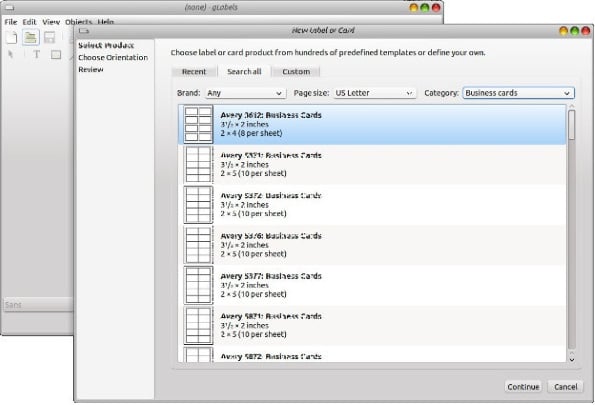
Task: Select 'Avery 5371: Business Cards' title
Action: [x=271, y=155]
